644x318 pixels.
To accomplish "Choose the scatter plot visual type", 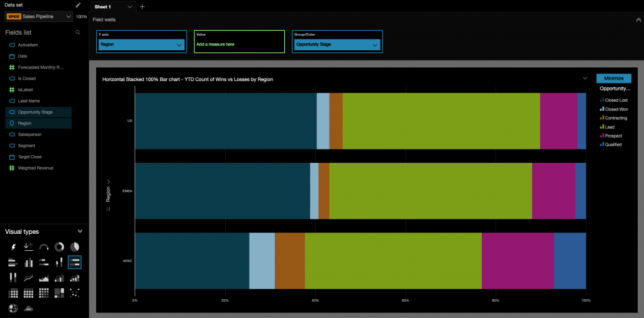I will [x=74, y=292].
